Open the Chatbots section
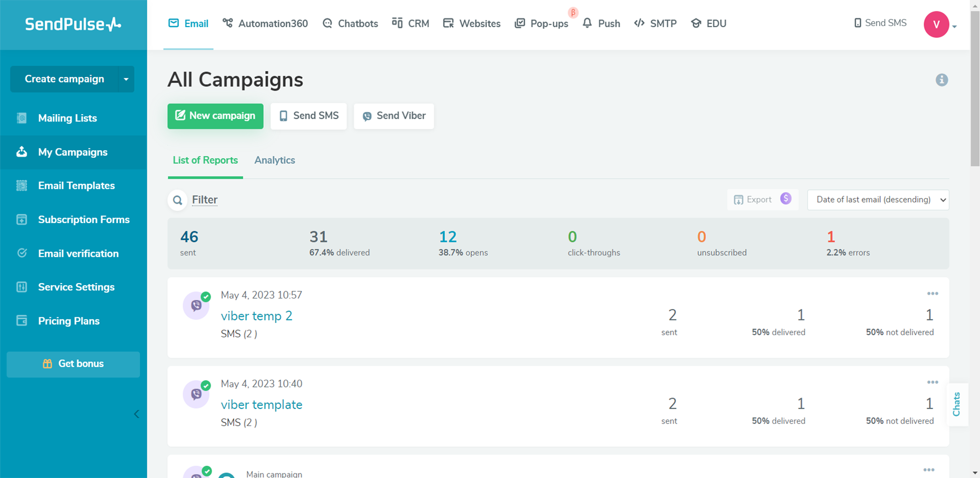 coord(350,23)
